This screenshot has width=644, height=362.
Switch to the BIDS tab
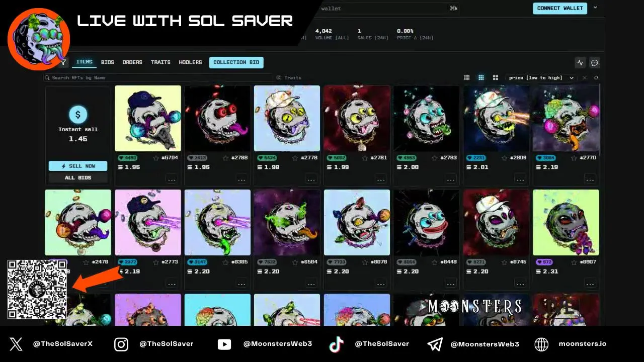point(108,62)
